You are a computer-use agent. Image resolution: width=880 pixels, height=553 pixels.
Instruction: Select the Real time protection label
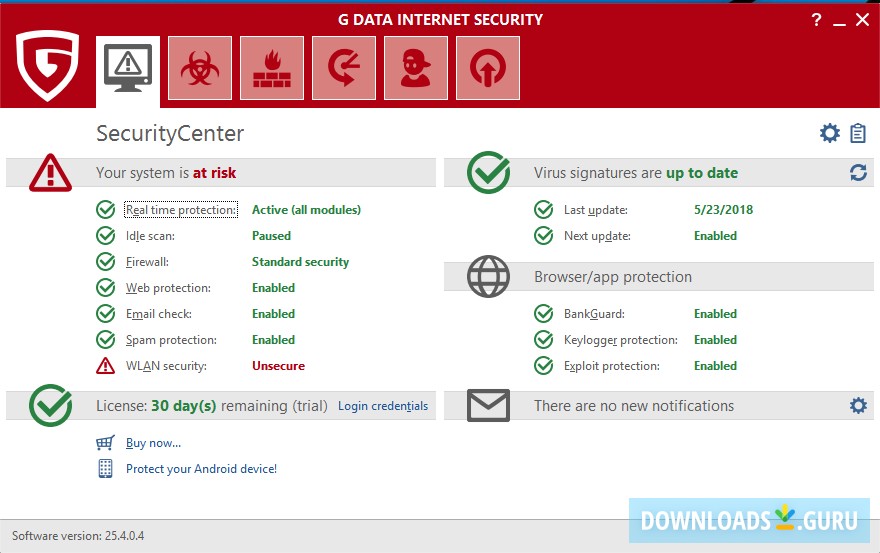[181, 209]
